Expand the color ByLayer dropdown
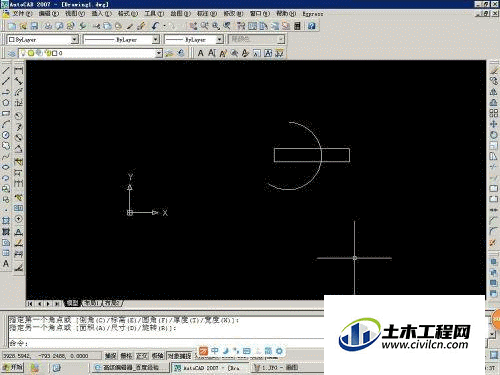 75,39
